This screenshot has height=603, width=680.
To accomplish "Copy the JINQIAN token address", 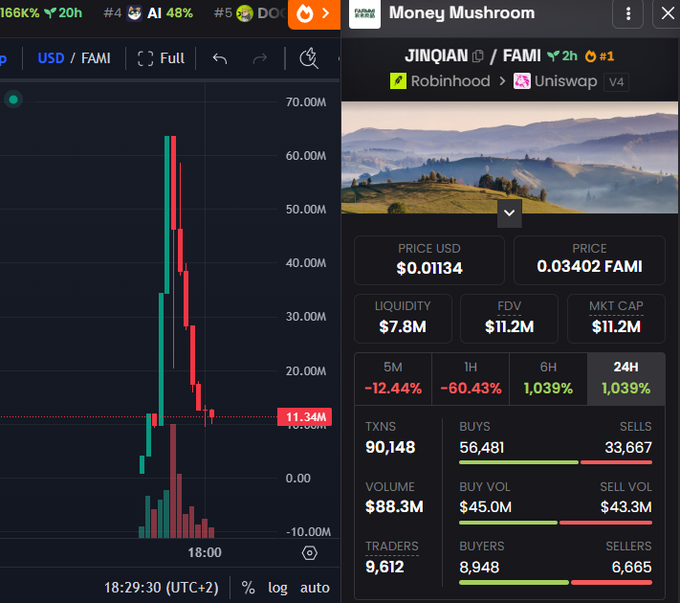I will (x=477, y=56).
